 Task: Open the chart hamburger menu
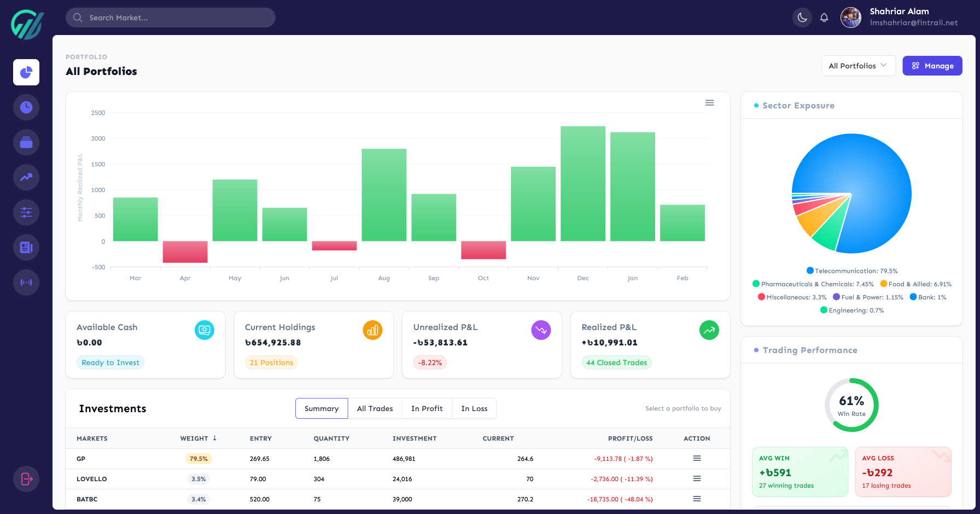click(709, 102)
